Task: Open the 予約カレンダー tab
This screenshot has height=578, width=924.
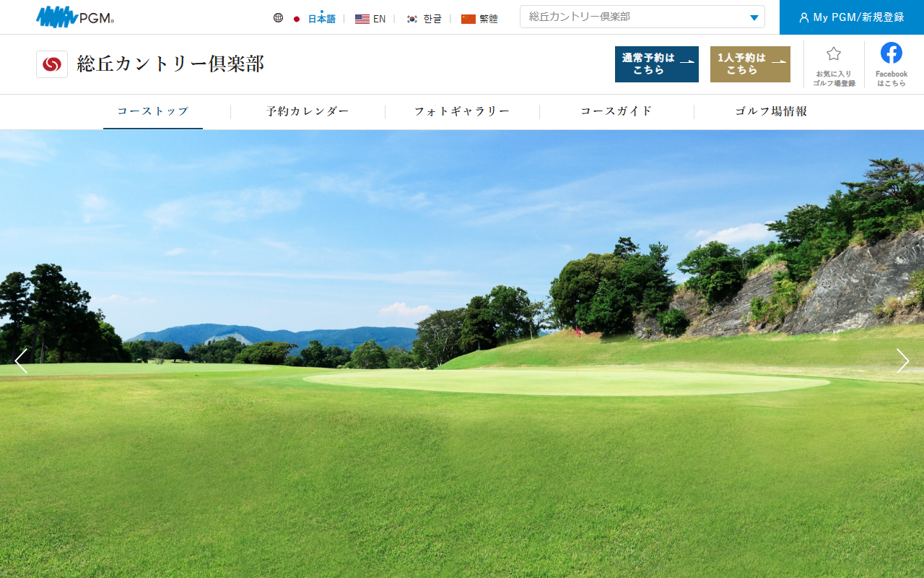Action: tap(308, 111)
